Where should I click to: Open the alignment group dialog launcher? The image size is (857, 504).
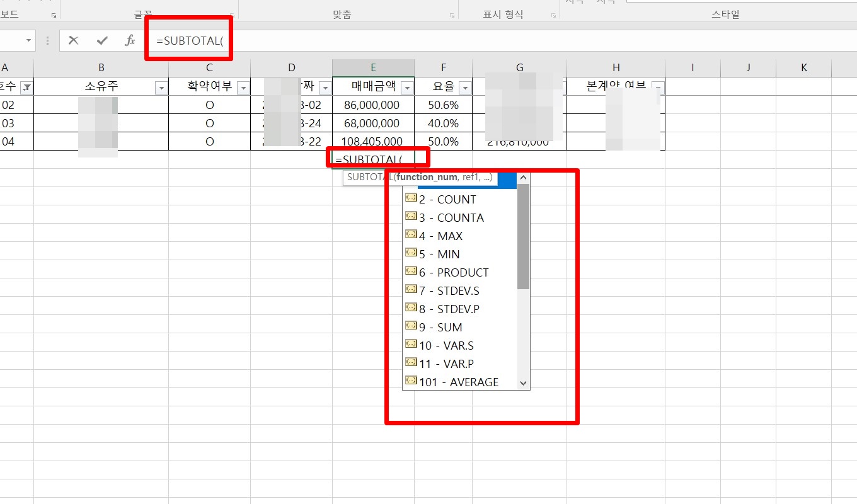point(452,14)
